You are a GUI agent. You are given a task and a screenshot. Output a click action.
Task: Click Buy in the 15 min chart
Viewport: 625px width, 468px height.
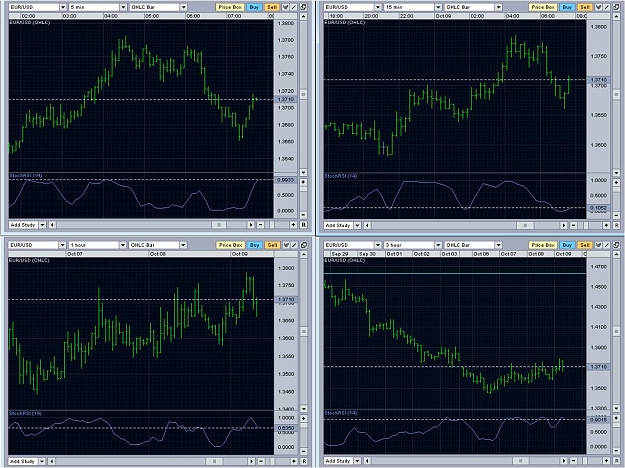[x=567, y=7]
